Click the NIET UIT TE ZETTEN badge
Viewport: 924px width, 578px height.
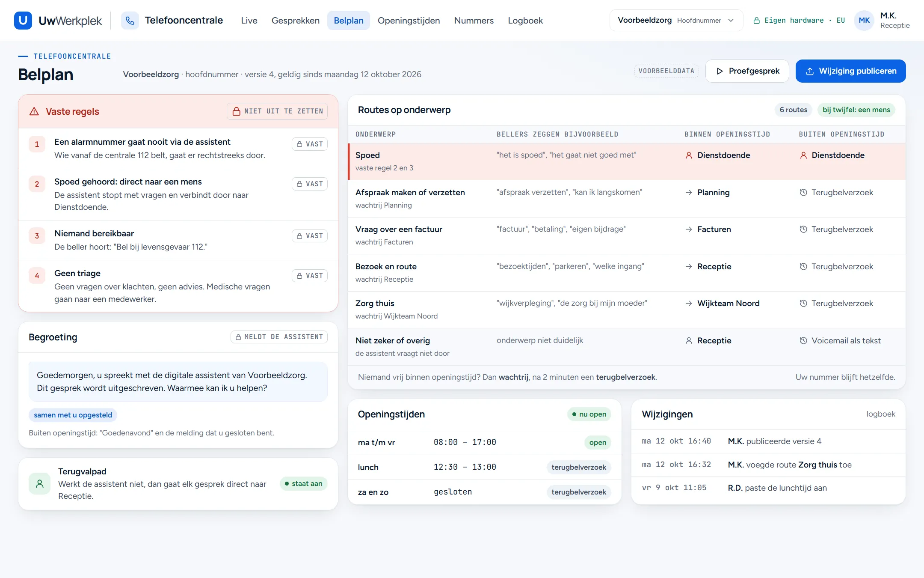click(x=277, y=111)
